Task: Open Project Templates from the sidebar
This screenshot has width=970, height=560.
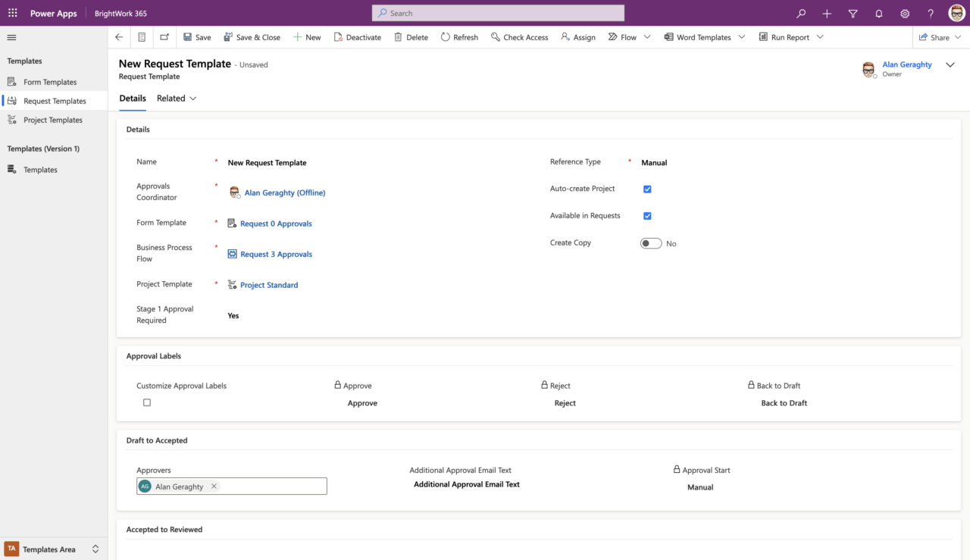Action: [x=52, y=119]
